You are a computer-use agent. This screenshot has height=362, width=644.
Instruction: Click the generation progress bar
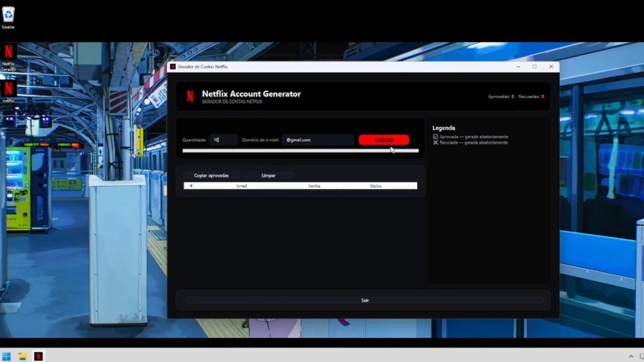tap(300, 151)
